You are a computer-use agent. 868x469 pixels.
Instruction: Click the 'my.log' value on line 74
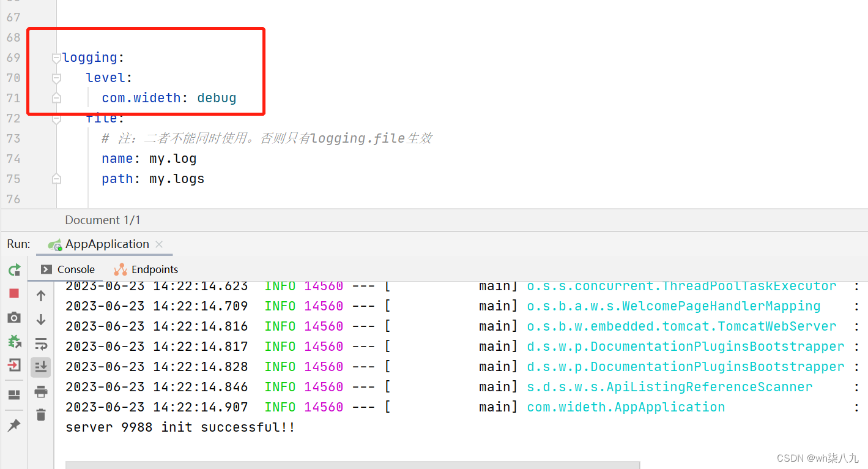173,159
